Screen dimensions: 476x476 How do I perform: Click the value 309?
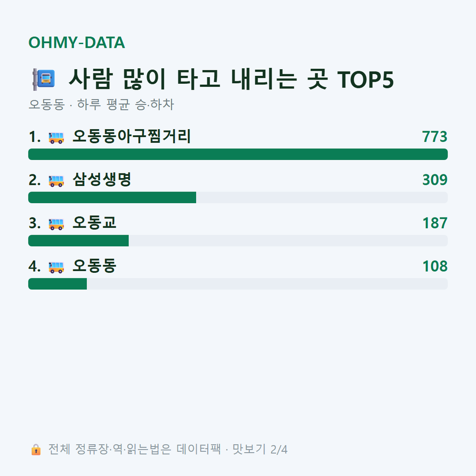point(435,180)
